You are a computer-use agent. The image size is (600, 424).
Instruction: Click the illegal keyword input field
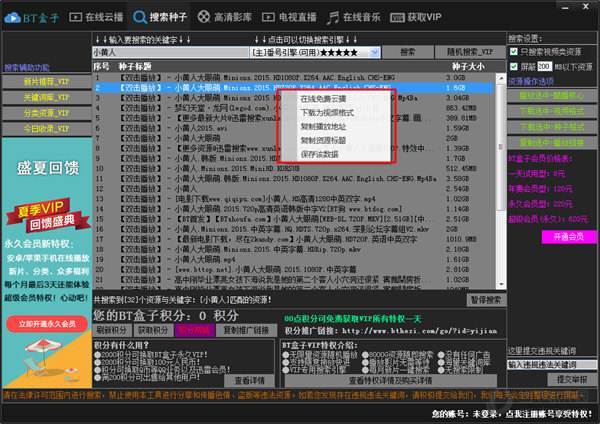click(x=552, y=365)
